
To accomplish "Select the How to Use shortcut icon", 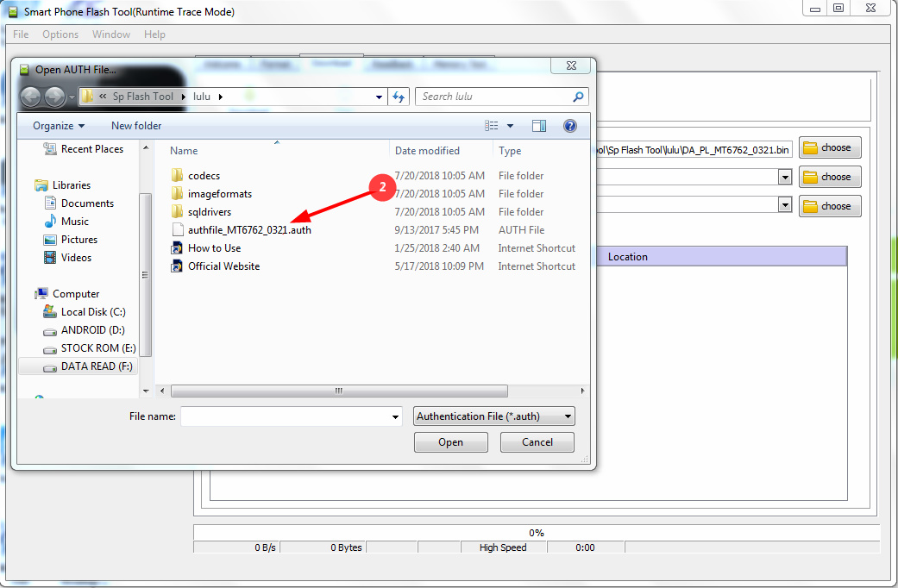I will [178, 248].
